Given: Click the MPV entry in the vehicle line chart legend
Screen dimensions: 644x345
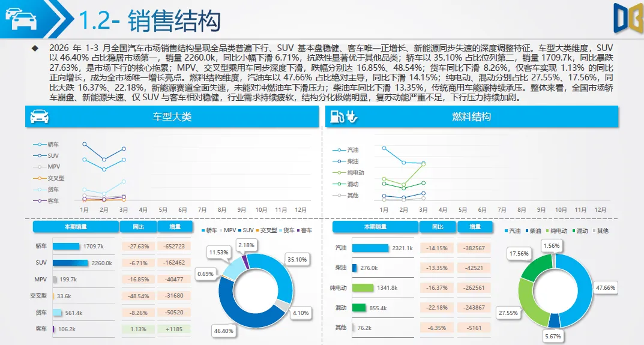Looking at the screenshot, I should 47,167.
